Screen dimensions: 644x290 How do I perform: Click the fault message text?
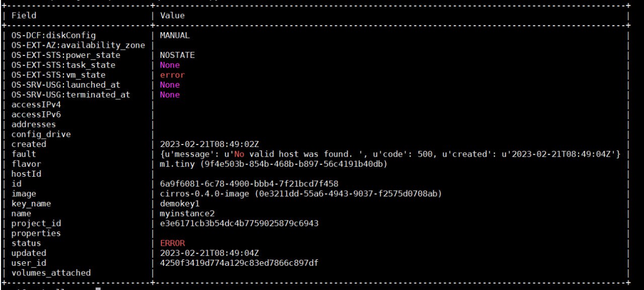coord(390,154)
